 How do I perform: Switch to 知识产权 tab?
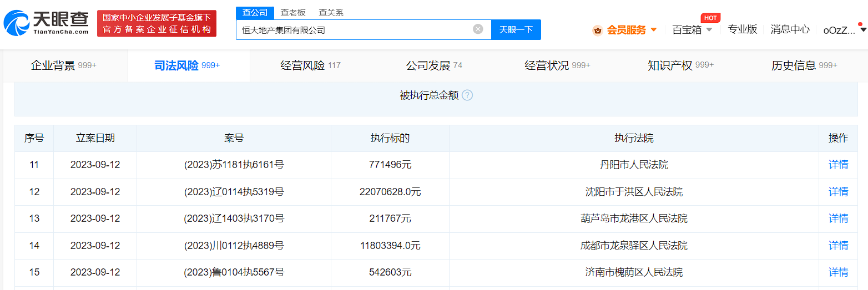click(x=680, y=65)
